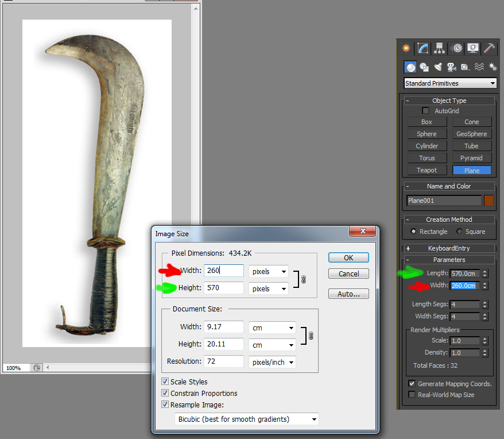Open the Hierarchy panel tab

(x=439, y=48)
